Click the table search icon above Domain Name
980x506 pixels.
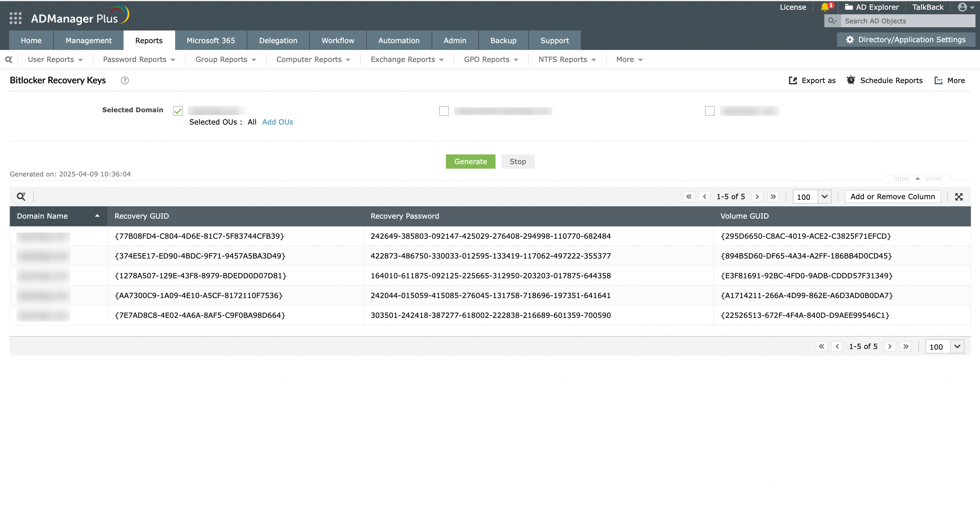tap(21, 196)
